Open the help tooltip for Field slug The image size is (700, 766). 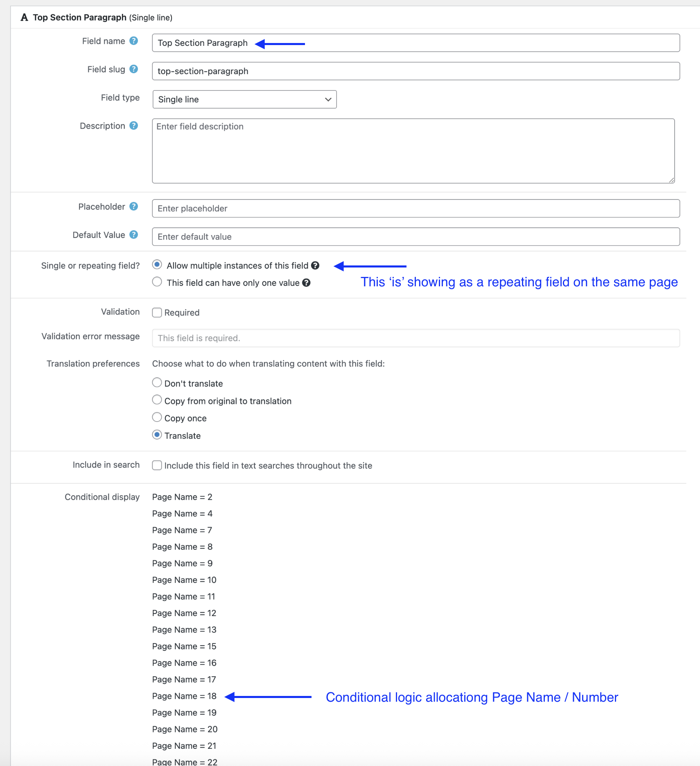point(133,69)
